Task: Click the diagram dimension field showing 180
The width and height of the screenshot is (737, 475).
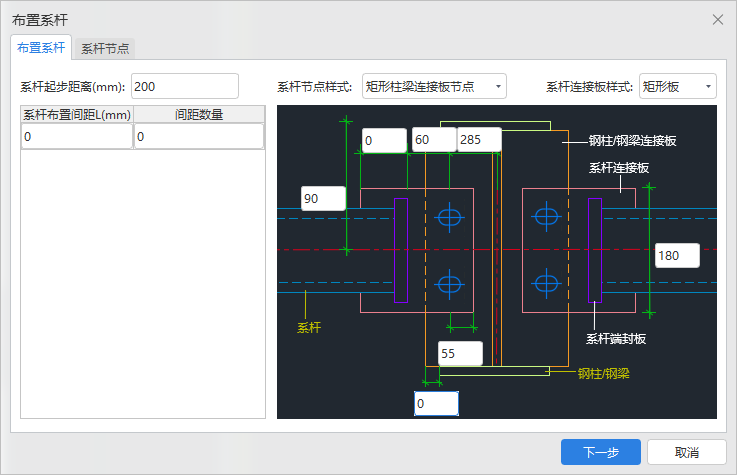Action: pyautogui.click(x=677, y=255)
